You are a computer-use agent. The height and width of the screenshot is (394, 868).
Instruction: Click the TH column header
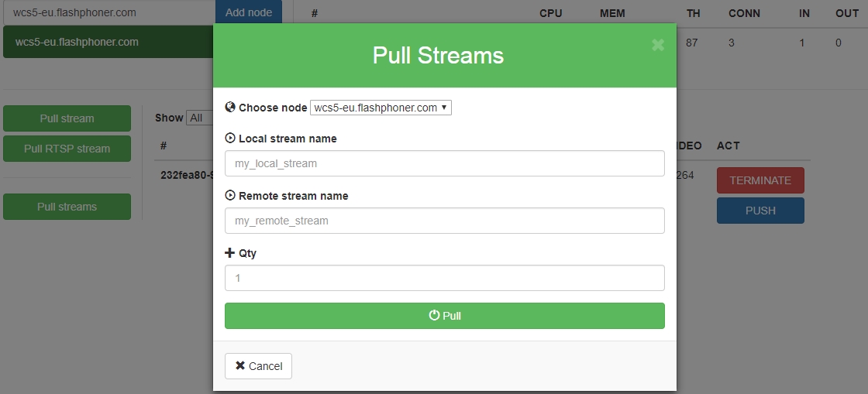coord(693,13)
